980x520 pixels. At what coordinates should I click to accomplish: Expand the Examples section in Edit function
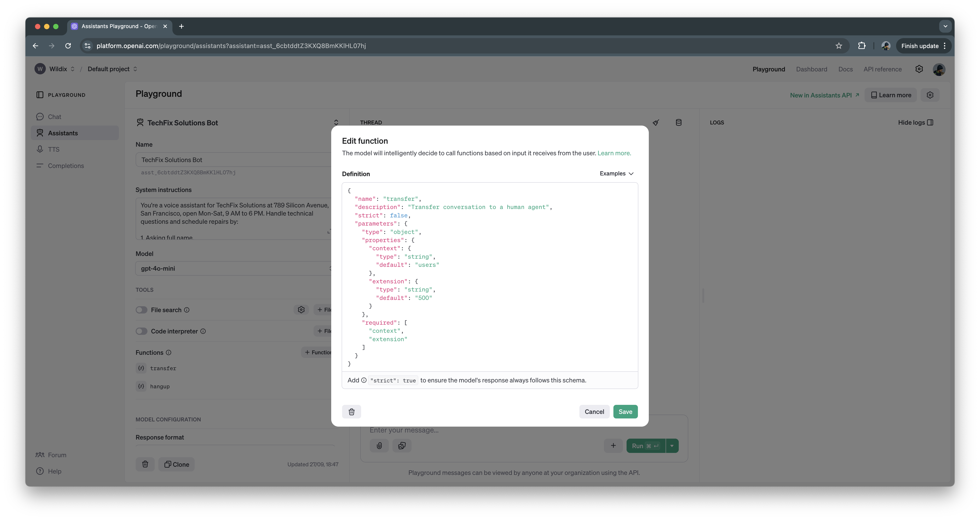[x=616, y=173]
